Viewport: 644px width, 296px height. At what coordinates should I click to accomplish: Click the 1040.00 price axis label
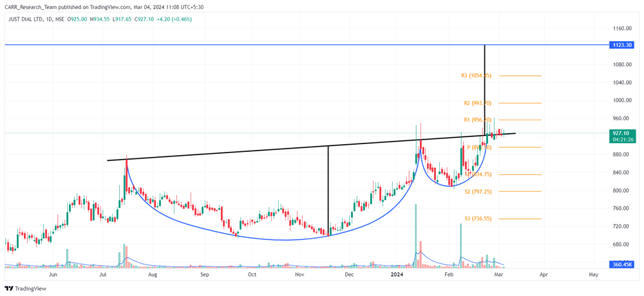(x=623, y=82)
